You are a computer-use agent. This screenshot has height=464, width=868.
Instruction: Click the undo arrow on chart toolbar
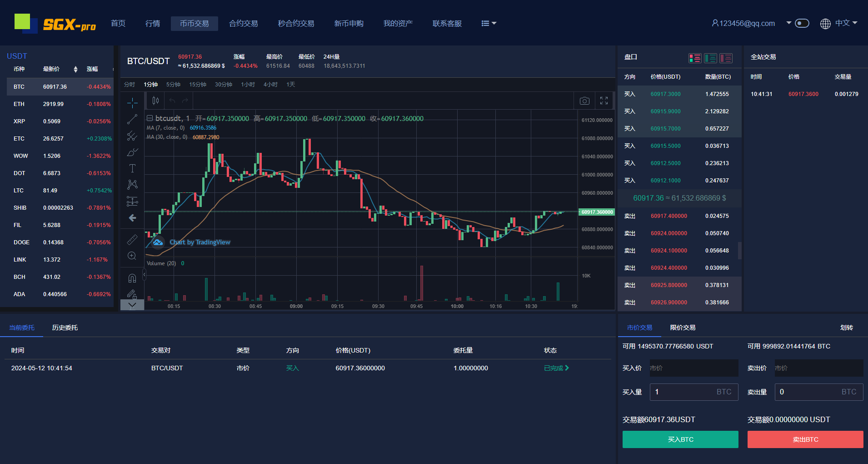[x=172, y=101]
